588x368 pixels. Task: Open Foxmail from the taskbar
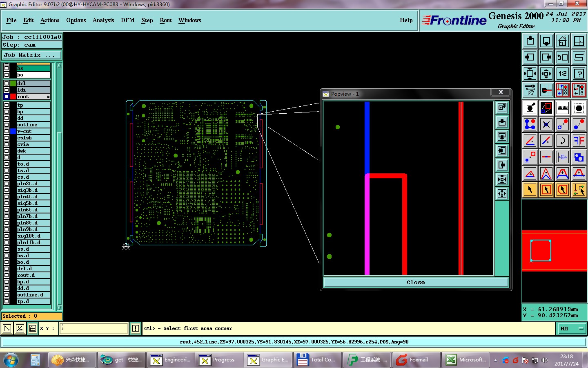(x=416, y=360)
